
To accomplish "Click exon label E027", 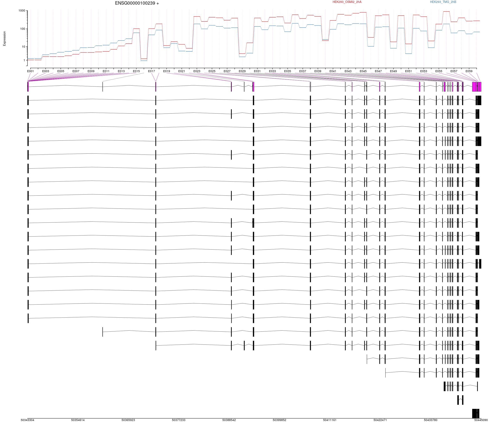I will pyautogui.click(x=227, y=71).
